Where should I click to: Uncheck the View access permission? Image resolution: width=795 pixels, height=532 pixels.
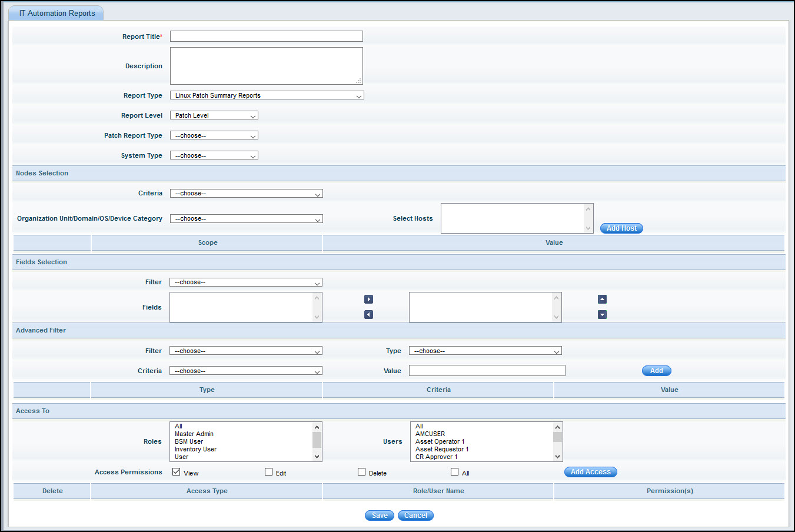pyautogui.click(x=177, y=472)
